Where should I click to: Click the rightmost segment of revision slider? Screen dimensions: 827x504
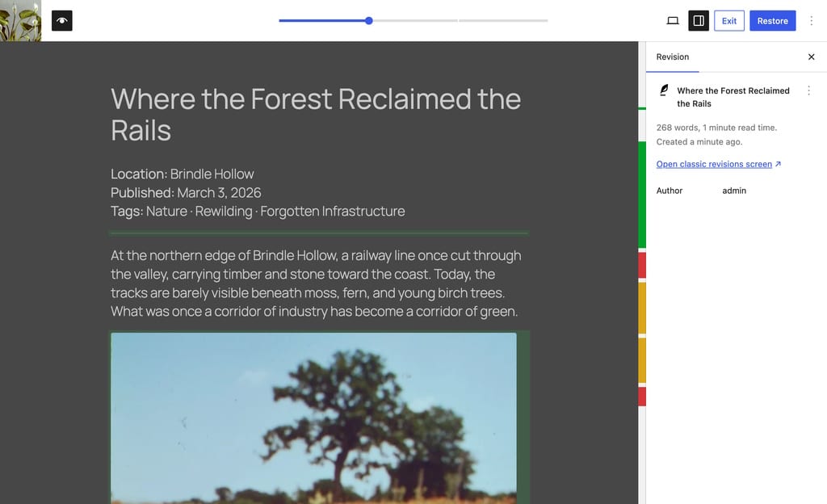(503, 21)
